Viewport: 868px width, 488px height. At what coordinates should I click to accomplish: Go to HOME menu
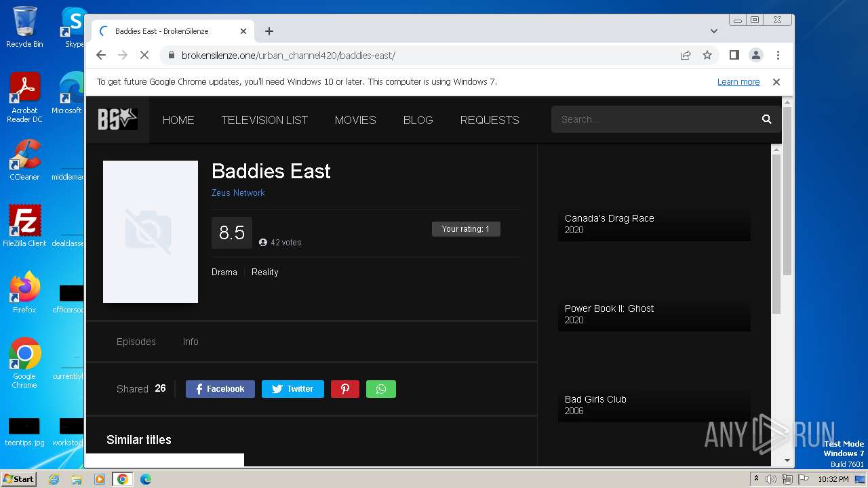click(x=178, y=120)
